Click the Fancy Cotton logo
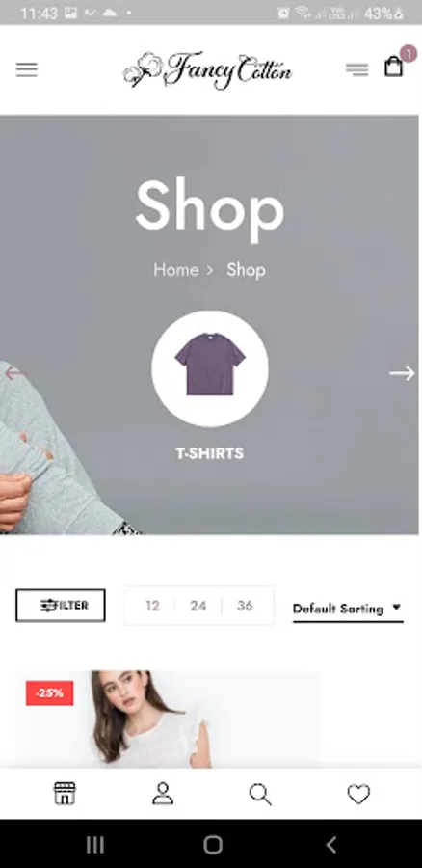The height and width of the screenshot is (868, 422). pos(207,69)
